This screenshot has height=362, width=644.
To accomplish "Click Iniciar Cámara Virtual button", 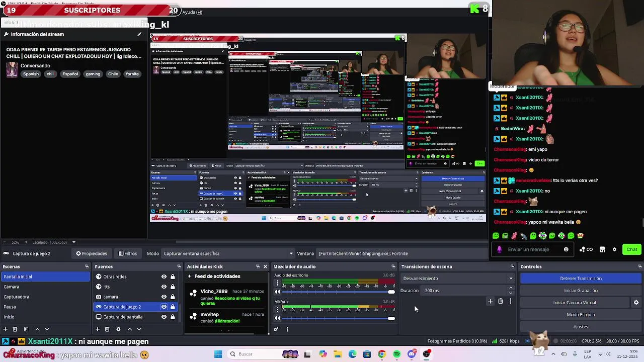I will click(x=575, y=303).
